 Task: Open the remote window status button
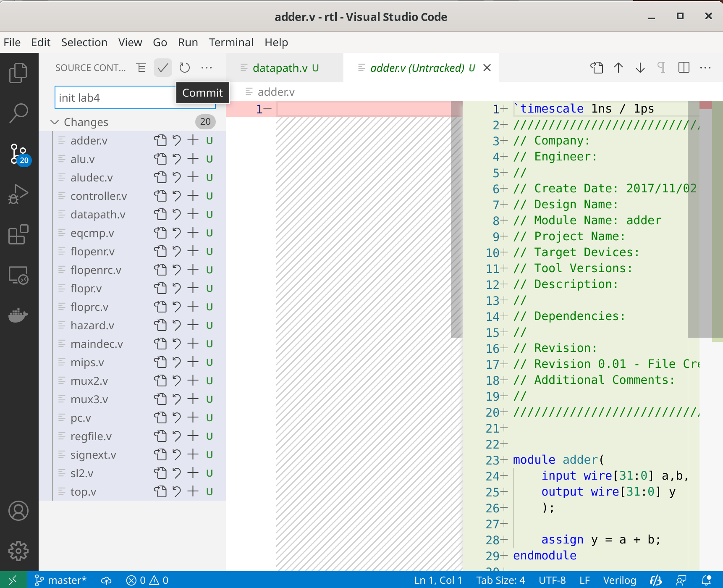[13, 580]
